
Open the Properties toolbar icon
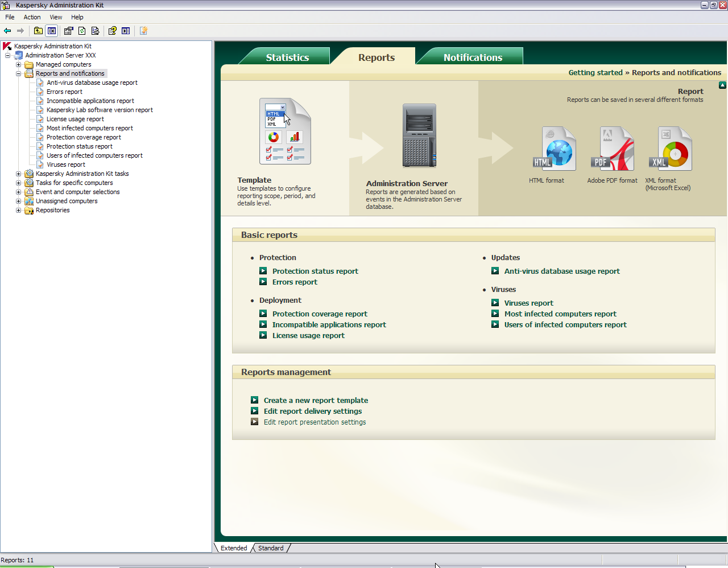(x=69, y=31)
